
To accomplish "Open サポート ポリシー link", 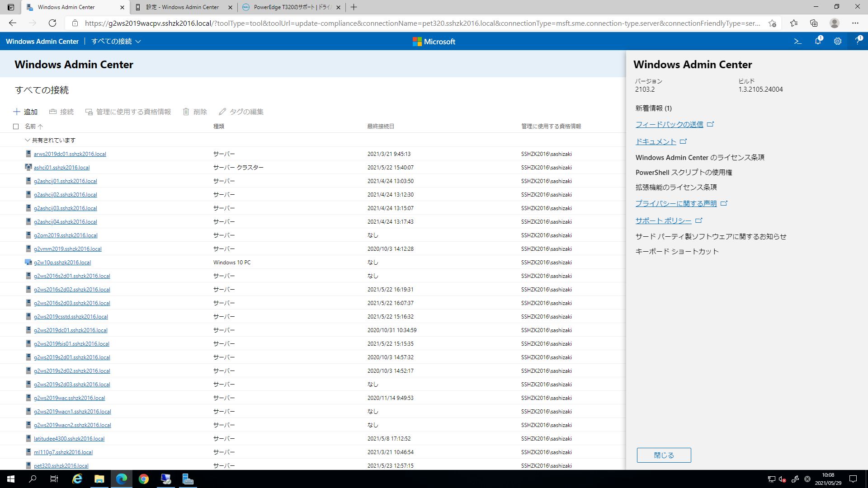I will [x=663, y=221].
